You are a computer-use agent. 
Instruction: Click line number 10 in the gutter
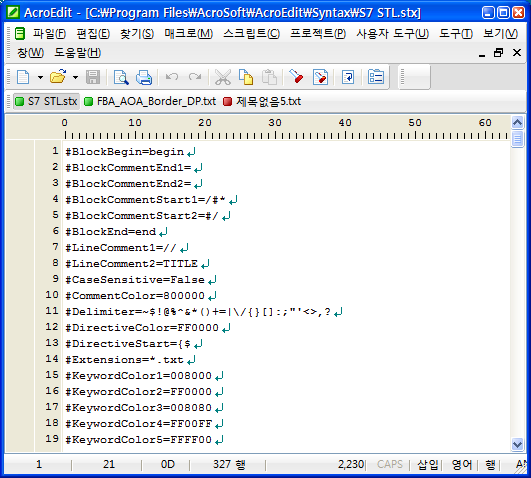[52, 295]
